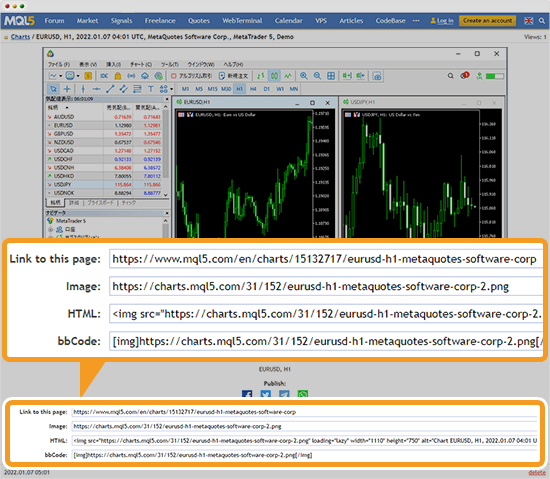Click the yellow dollar-sign toolbar icon
The width and height of the screenshot is (550, 479).
(x=88, y=76)
